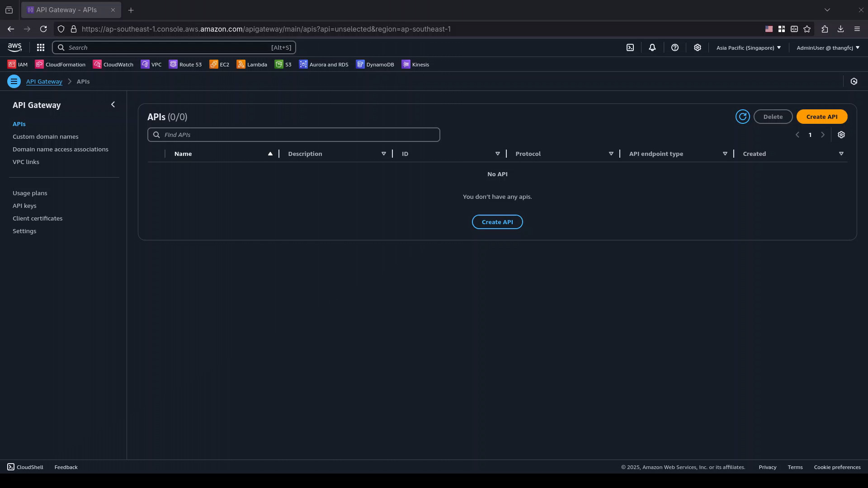Open the help question mark menu
The height and width of the screenshot is (488, 868).
tap(675, 47)
